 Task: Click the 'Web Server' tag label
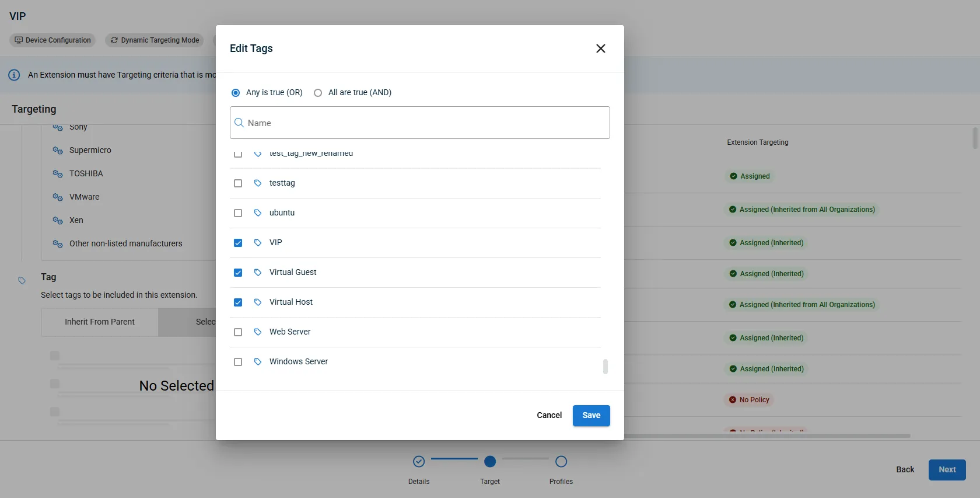click(x=290, y=332)
